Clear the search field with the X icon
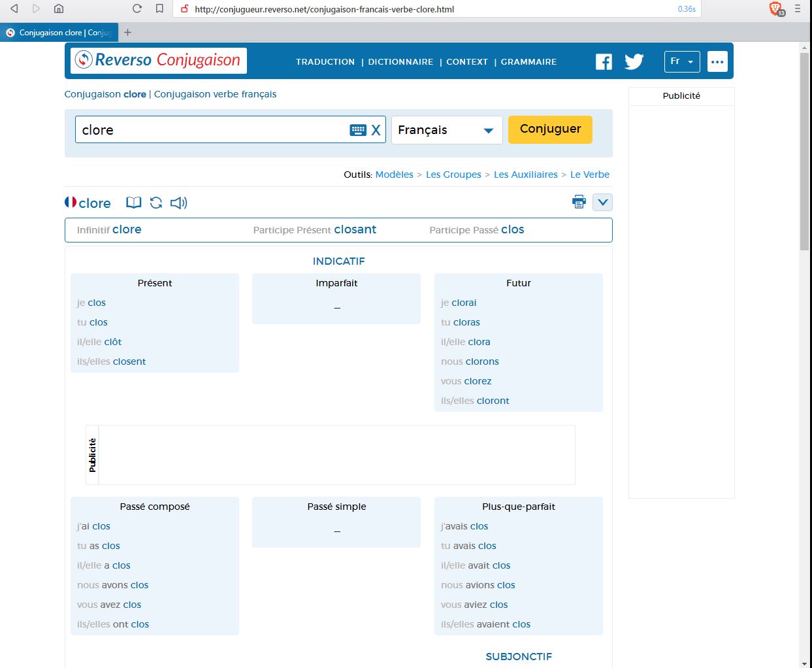The image size is (812, 668). pyautogui.click(x=376, y=130)
